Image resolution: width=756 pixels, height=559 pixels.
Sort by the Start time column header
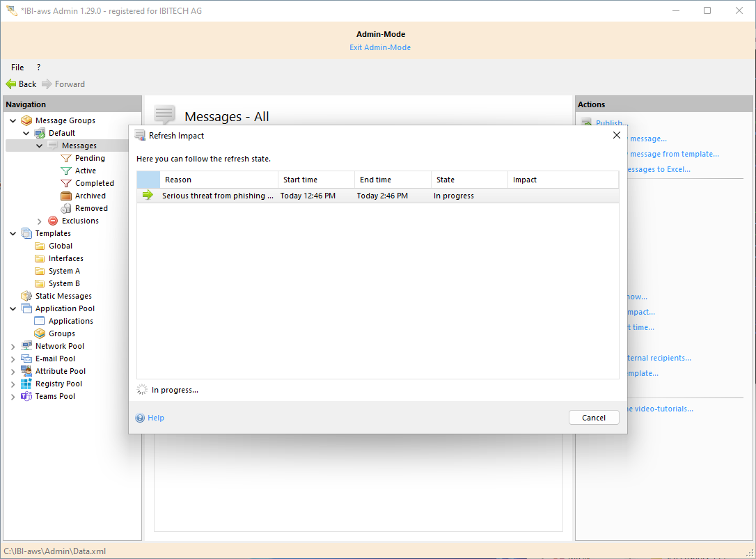point(315,180)
